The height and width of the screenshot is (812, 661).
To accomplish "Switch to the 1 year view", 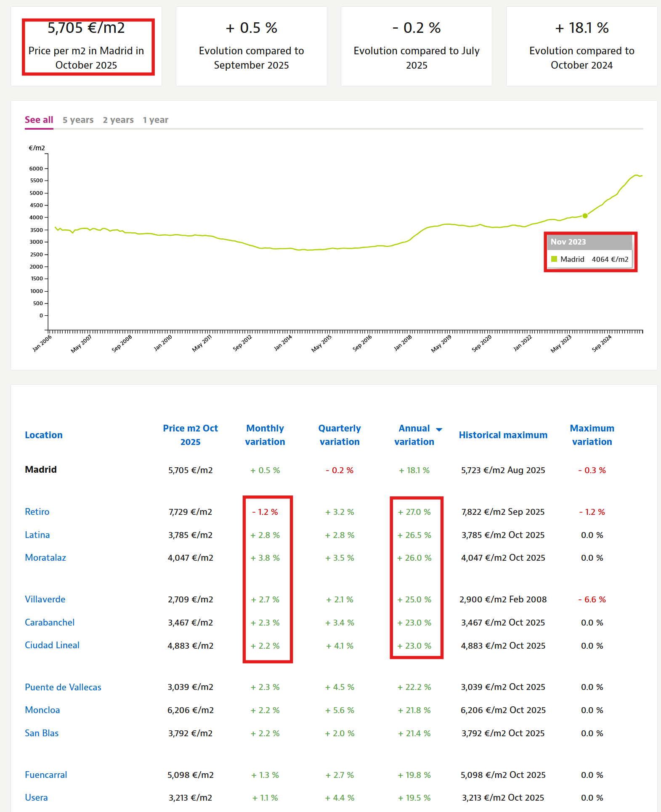I will [x=155, y=120].
